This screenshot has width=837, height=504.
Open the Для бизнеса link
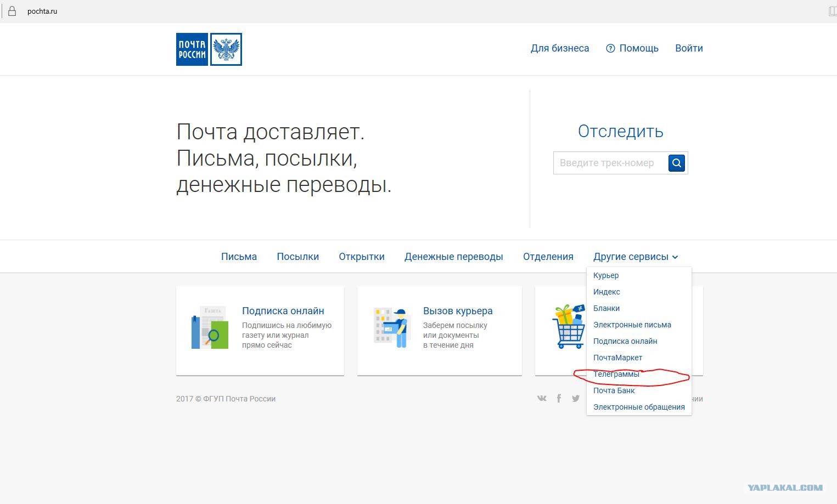(560, 48)
